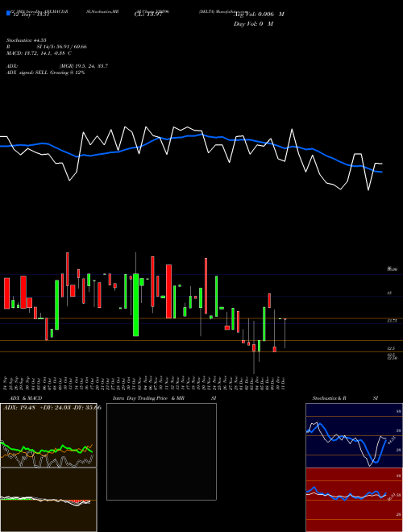Click the 'ADX signal: SELL Growing @ 12%' line
Screen dimensions: 403x532
tap(45, 73)
